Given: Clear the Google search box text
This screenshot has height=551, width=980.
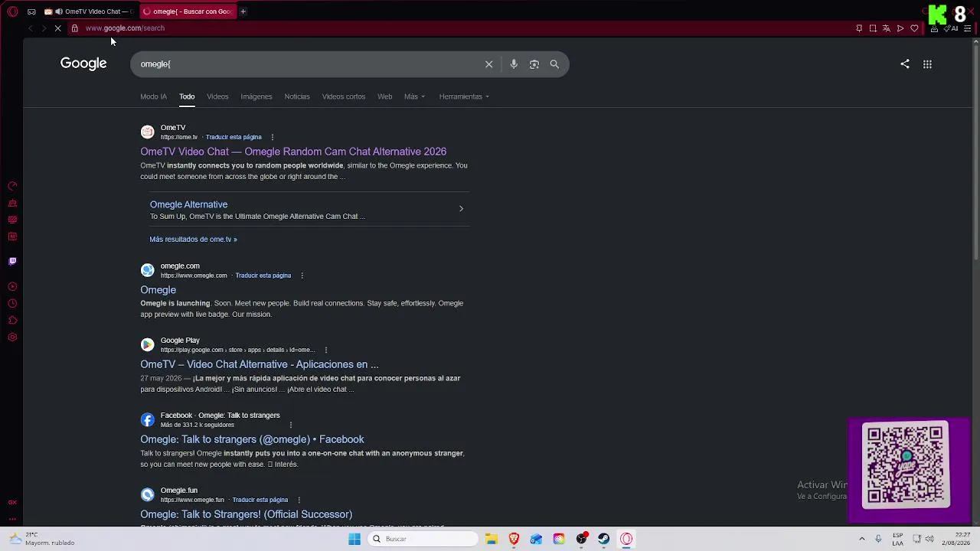Looking at the screenshot, I should [489, 64].
